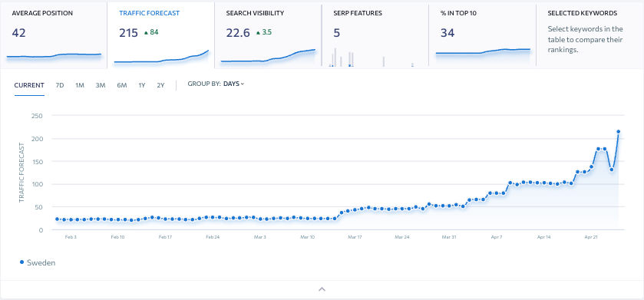Open the Search Visibility metric card

[x=268, y=35]
